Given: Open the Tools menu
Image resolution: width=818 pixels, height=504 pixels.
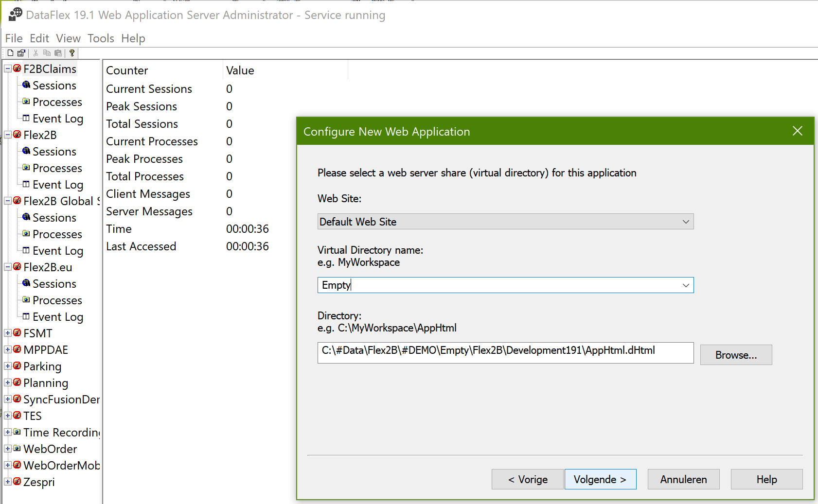Looking at the screenshot, I should [x=101, y=38].
